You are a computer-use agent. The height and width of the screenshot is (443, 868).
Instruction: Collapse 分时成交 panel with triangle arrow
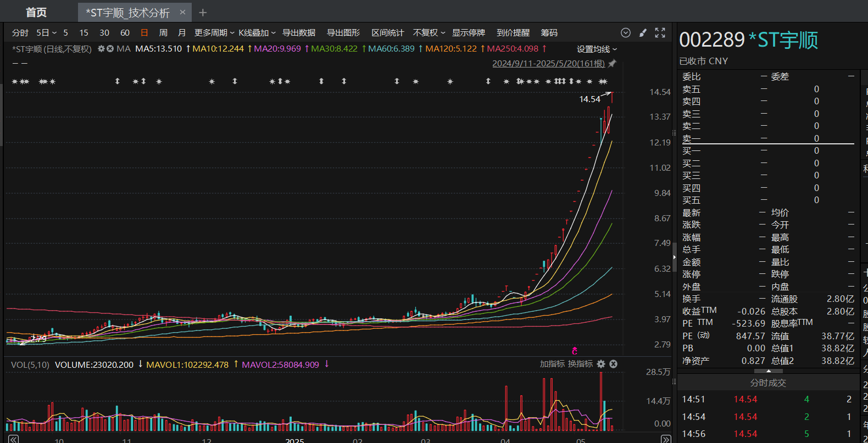pos(768,371)
